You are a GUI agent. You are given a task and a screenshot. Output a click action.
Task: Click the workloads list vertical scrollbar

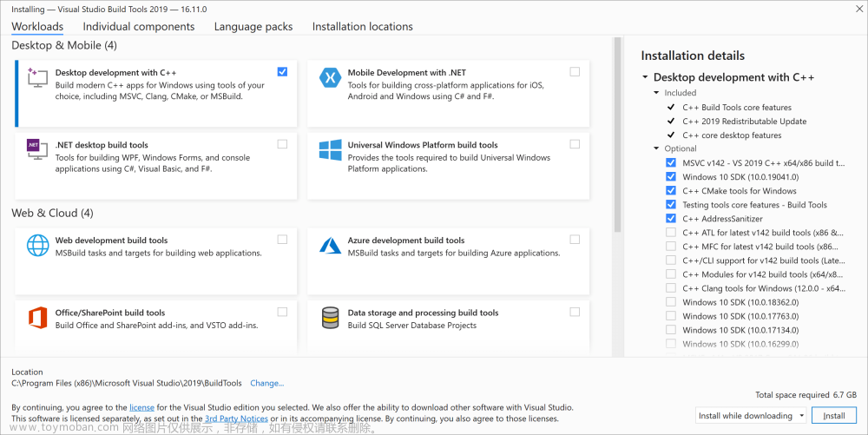point(617,135)
